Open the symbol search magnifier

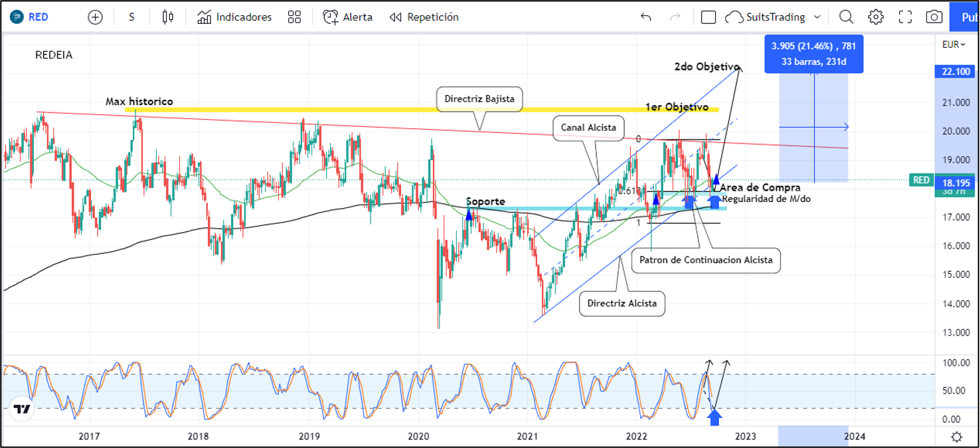click(x=846, y=17)
